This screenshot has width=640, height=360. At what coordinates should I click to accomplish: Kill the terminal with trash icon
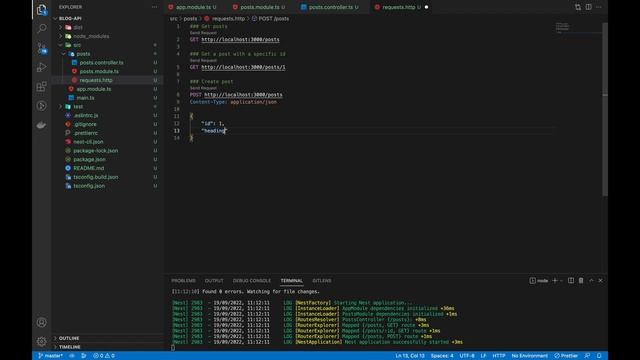point(581,280)
